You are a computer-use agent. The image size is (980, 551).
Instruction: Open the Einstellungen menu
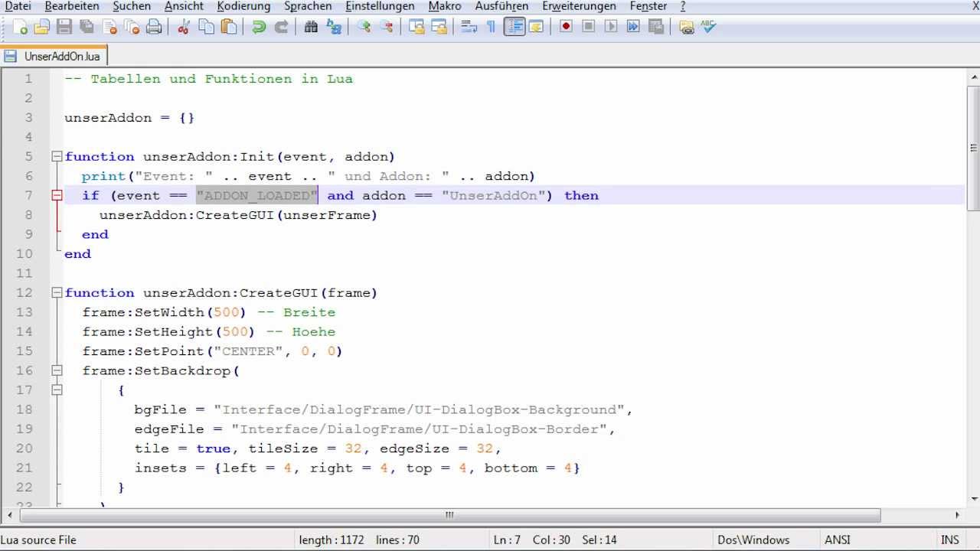(380, 6)
